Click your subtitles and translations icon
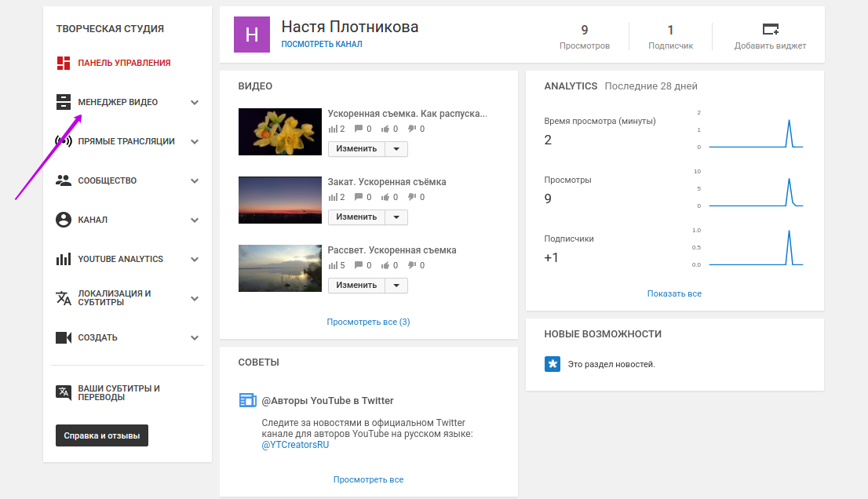This screenshot has width=868, height=499. click(x=63, y=392)
